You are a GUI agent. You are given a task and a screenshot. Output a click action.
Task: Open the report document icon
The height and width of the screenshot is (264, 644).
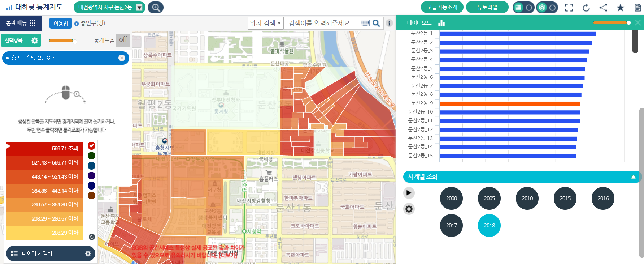click(x=638, y=8)
